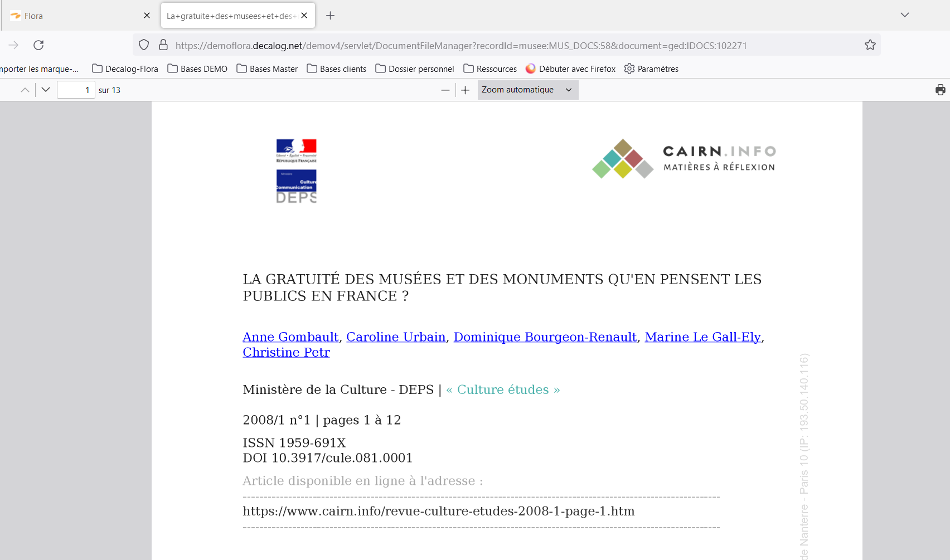950x560 pixels.
Task: Open the tracking protection shield icon
Action: (144, 45)
